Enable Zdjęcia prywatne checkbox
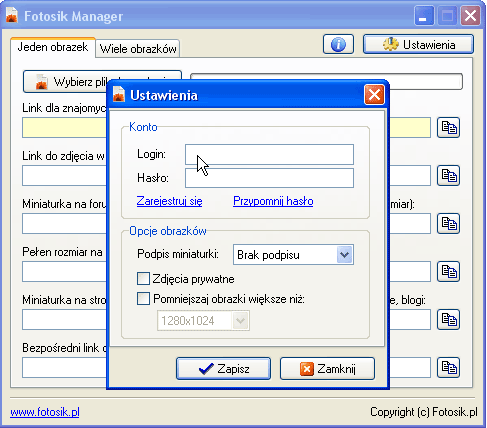487x428 pixels. (143, 279)
